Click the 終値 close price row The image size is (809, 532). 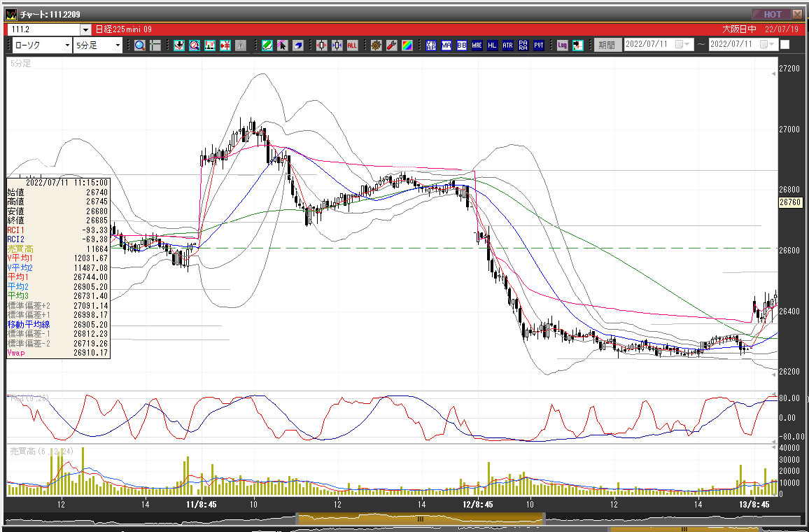tap(58, 220)
